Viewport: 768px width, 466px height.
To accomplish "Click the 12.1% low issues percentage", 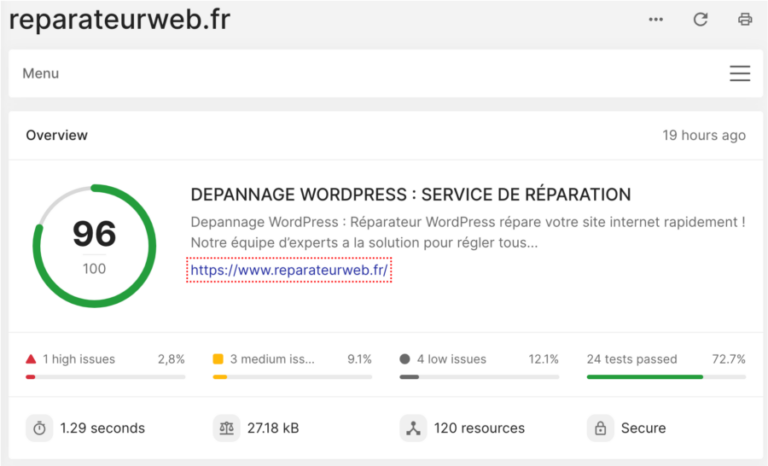I will click(x=543, y=359).
